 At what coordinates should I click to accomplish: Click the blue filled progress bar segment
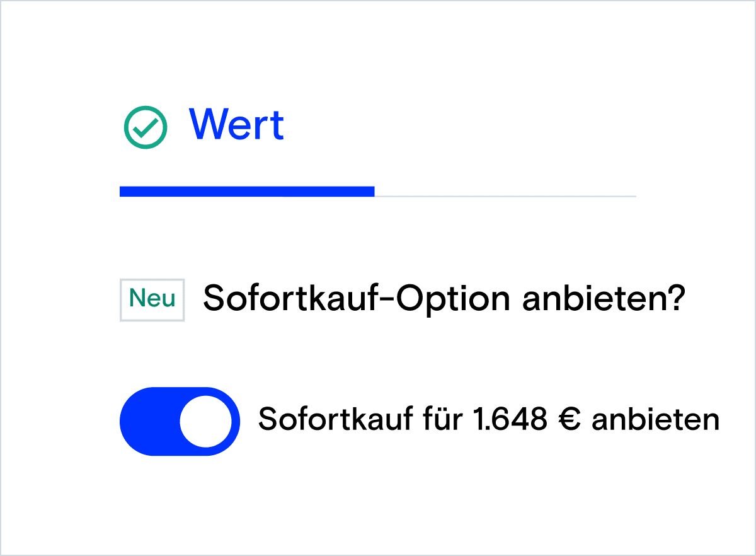[247, 192]
